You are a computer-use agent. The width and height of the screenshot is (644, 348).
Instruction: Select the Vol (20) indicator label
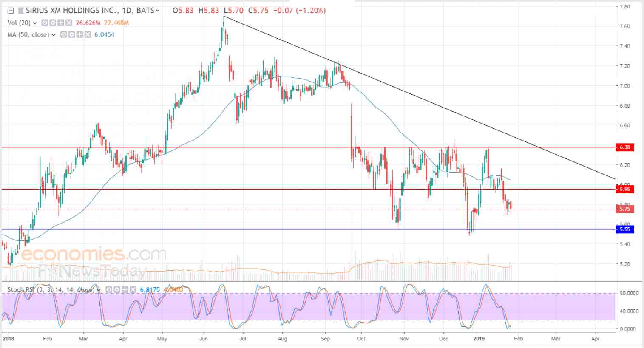(19, 23)
